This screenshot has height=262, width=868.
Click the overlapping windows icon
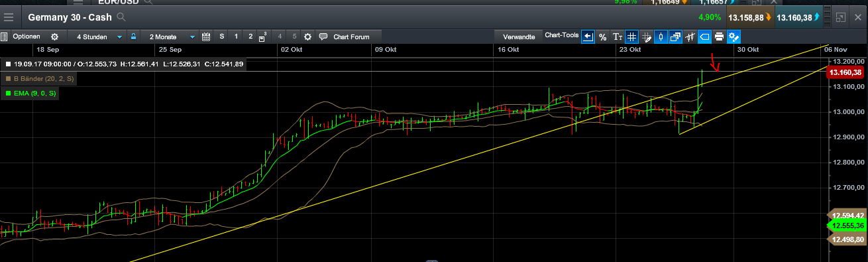pos(675,36)
